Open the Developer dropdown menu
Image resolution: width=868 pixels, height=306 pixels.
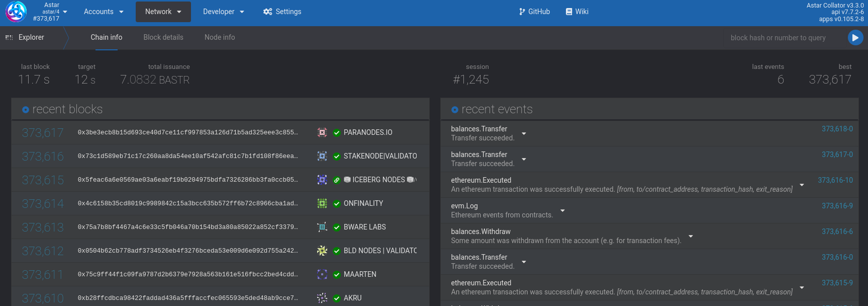pyautogui.click(x=223, y=12)
